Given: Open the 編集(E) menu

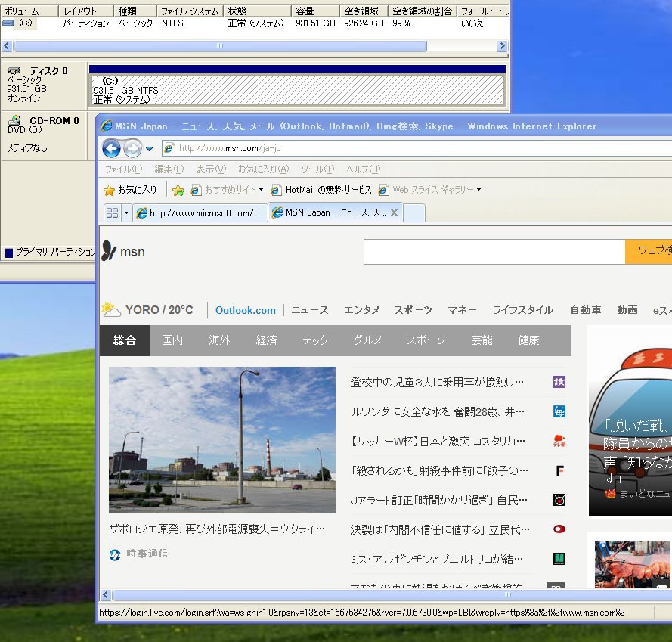Looking at the screenshot, I should coord(169,169).
